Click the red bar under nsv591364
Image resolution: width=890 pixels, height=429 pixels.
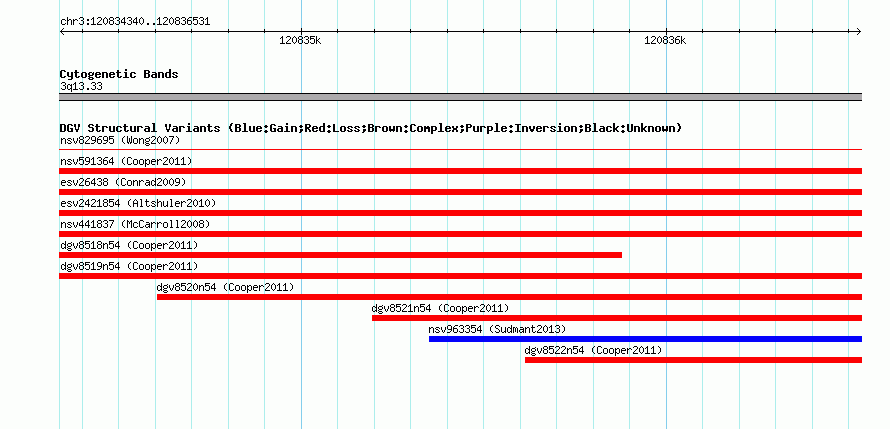tap(461, 171)
